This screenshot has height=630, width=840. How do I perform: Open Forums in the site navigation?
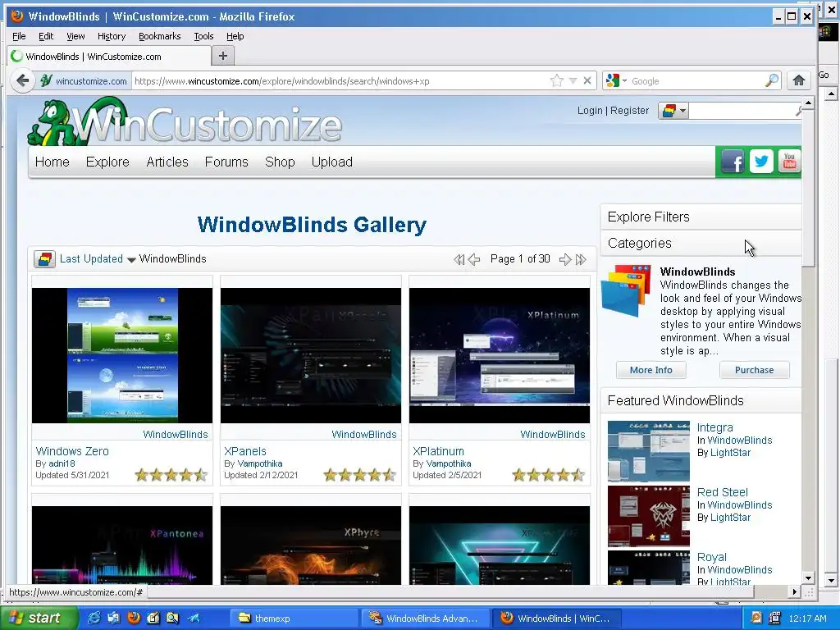click(x=226, y=162)
